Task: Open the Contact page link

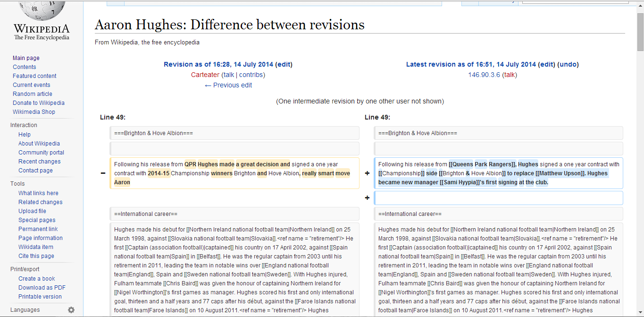Action: (x=35, y=171)
